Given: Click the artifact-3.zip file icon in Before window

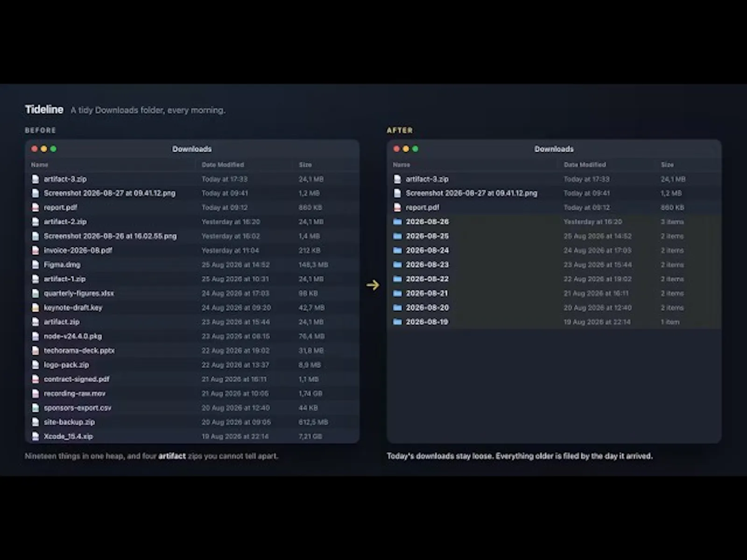Looking at the screenshot, I should pyautogui.click(x=35, y=179).
